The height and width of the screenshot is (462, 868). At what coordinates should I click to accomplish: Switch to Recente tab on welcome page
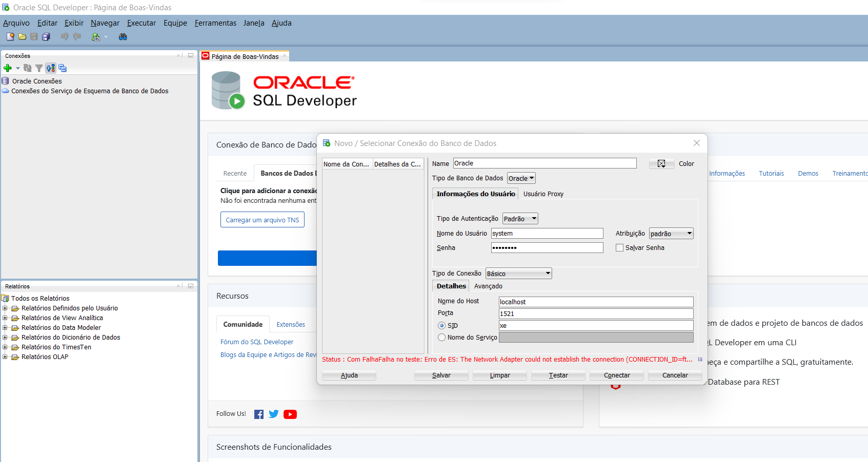[x=235, y=174]
